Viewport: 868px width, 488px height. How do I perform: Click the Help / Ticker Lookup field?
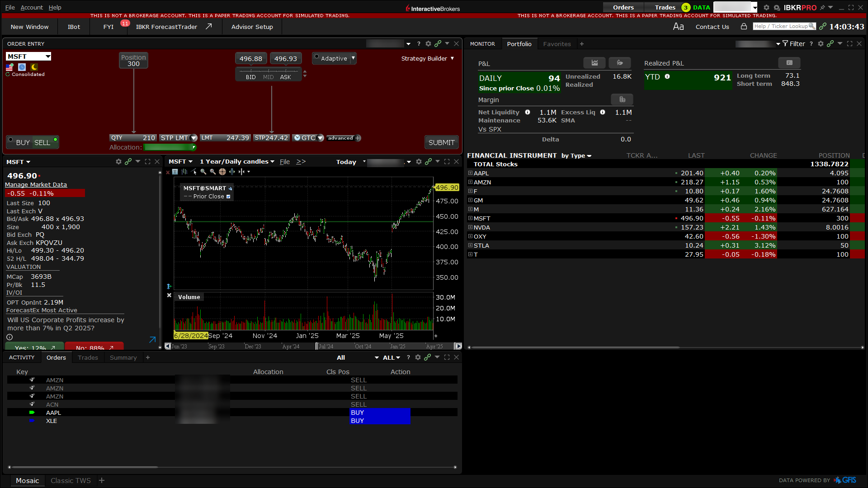[x=784, y=26]
